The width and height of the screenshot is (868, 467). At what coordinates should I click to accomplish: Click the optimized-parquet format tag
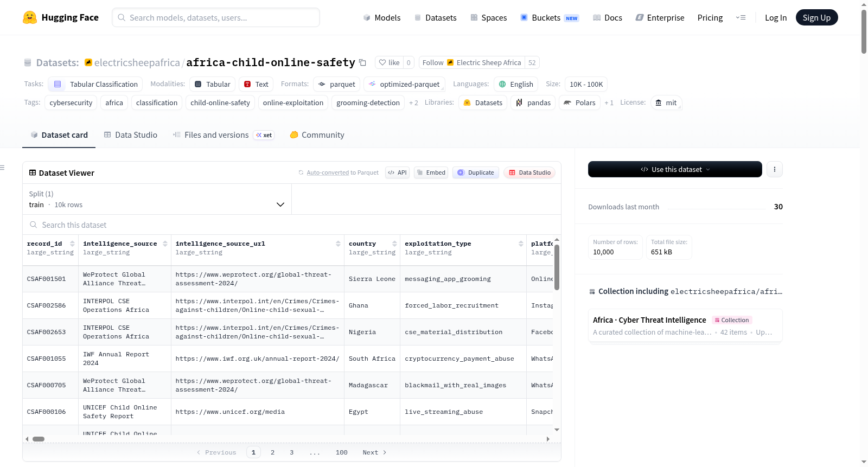pyautogui.click(x=404, y=84)
